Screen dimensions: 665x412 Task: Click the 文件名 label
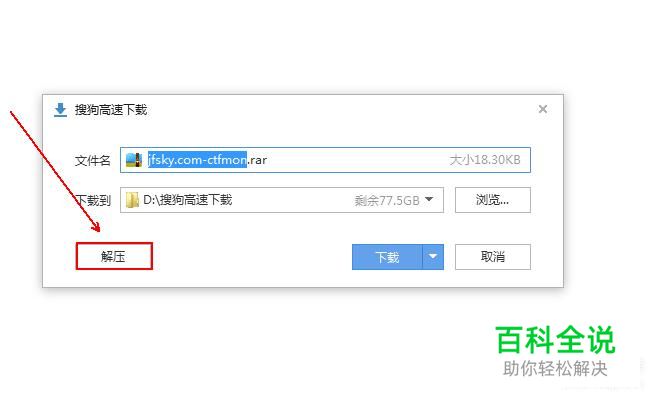[x=92, y=161]
